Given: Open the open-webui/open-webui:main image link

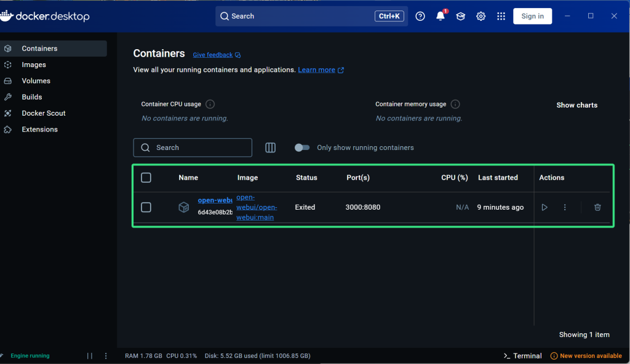Looking at the screenshot, I should click(256, 207).
